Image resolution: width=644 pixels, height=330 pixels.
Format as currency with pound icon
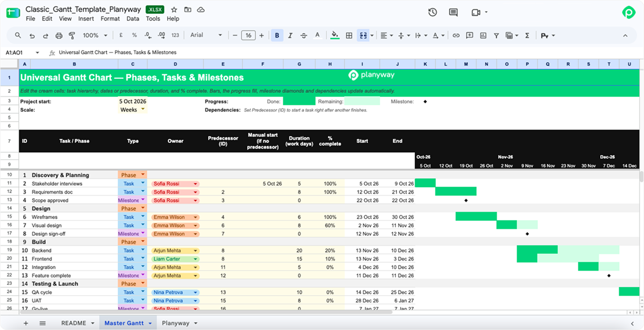121,35
